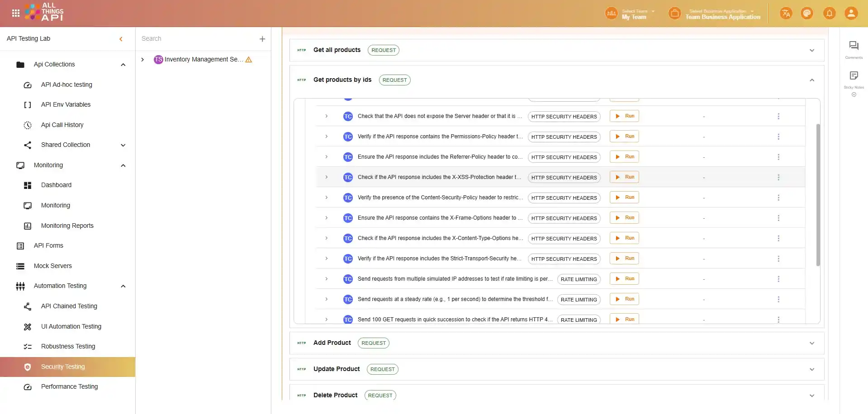868x414 pixels.
Task: Click the language translate icon in header
Action: tap(786, 13)
